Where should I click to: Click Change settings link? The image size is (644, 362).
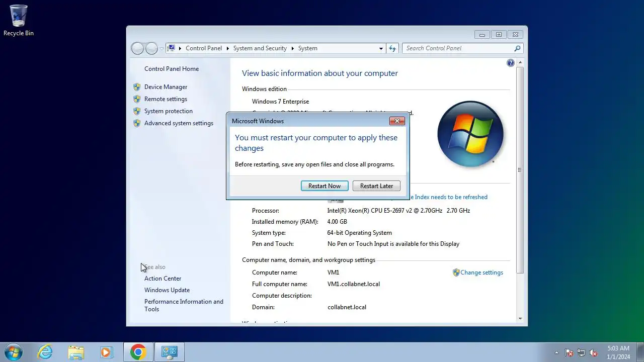click(x=481, y=273)
